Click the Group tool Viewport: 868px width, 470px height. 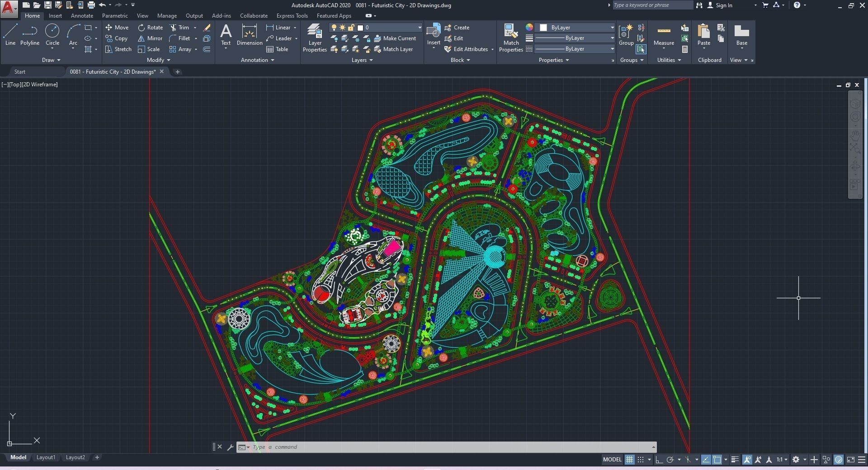(626, 35)
